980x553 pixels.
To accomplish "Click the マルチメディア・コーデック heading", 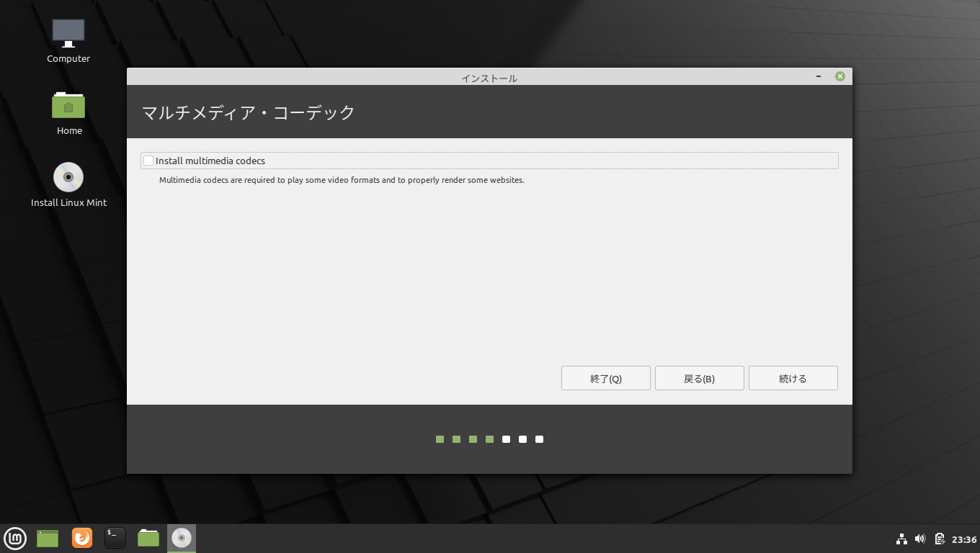I will [x=248, y=112].
